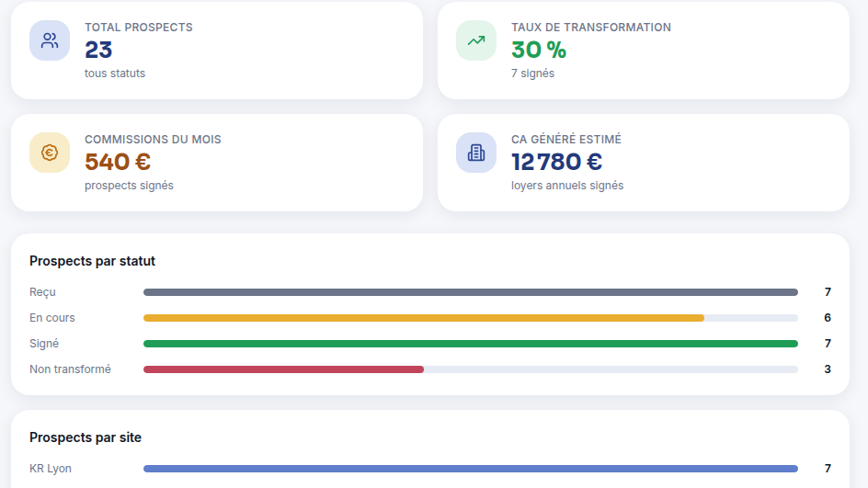Click the Non transformé status label

point(70,369)
